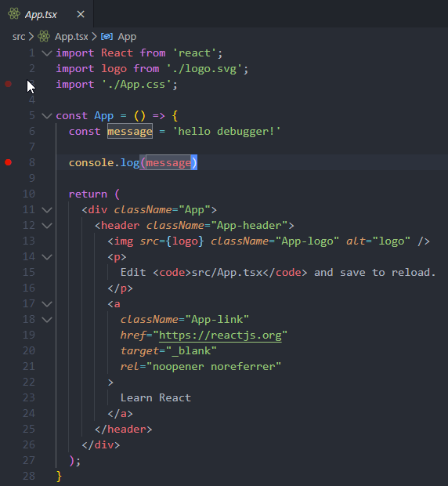
Task: Click App constant name on line 5
Action: (x=103, y=116)
